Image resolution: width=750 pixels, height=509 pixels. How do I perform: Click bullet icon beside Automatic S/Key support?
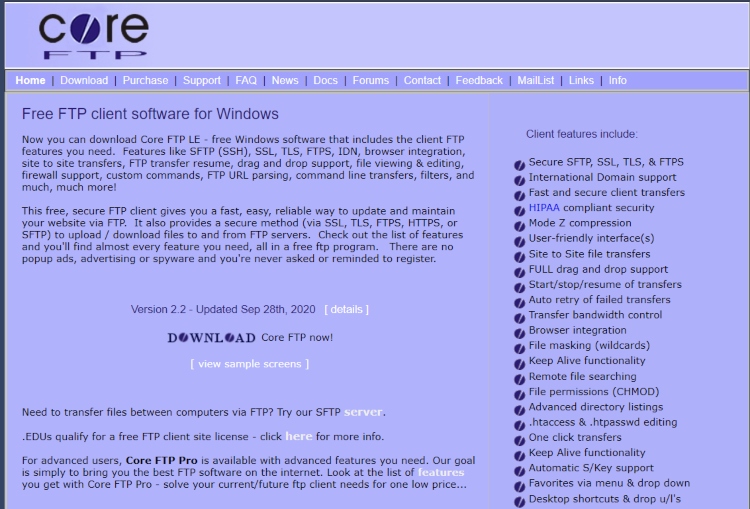point(519,472)
